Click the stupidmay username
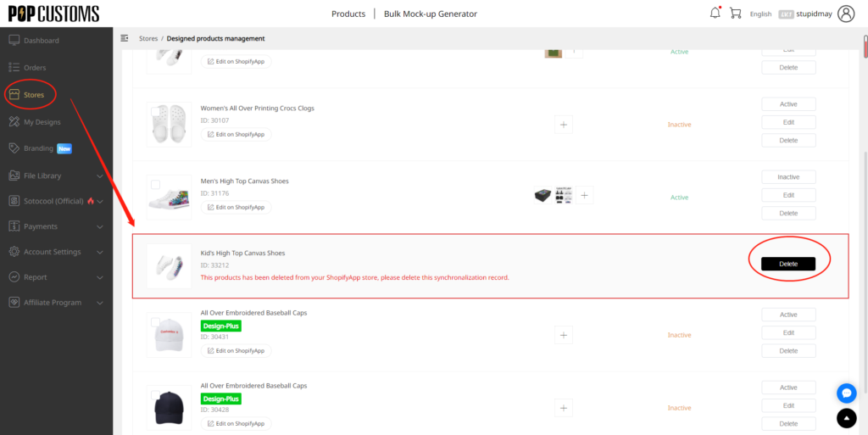 click(x=815, y=14)
